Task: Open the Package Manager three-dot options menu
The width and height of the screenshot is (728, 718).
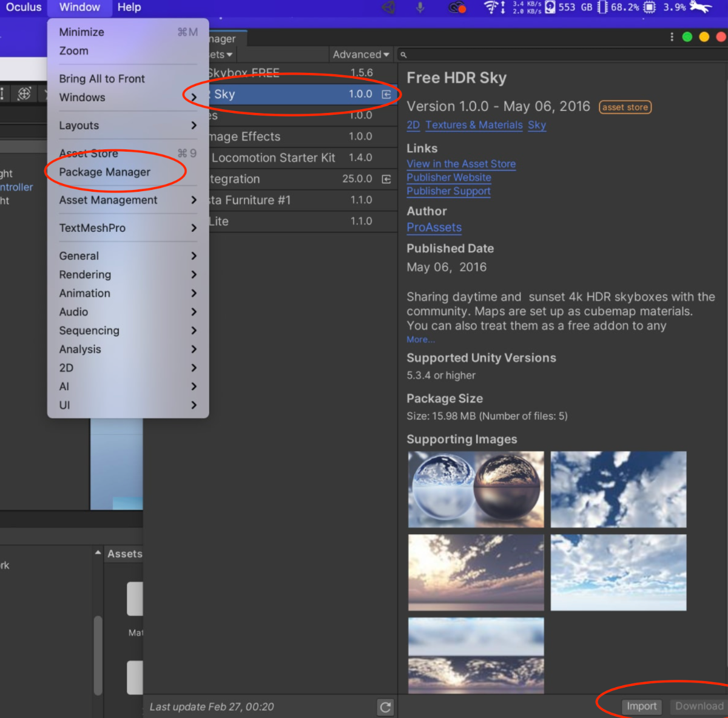Action: (x=672, y=37)
